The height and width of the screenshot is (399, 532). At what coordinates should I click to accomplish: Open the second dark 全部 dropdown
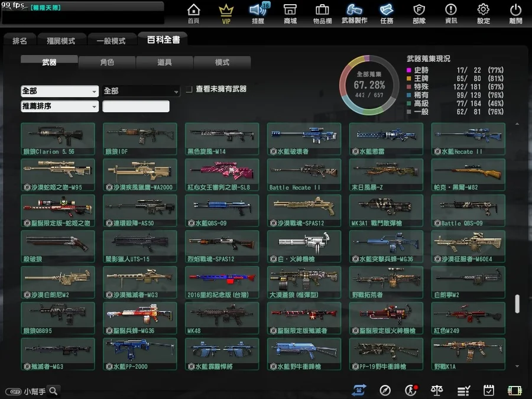pyautogui.click(x=141, y=91)
